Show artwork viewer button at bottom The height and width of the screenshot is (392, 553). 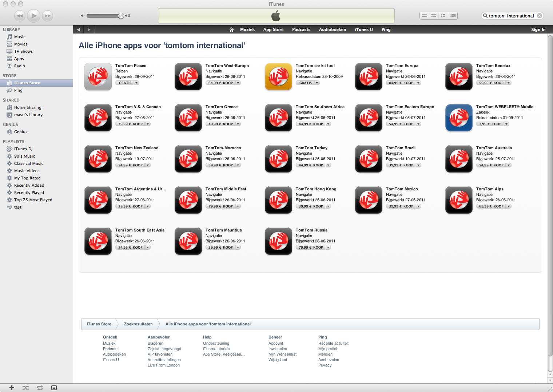[54, 388]
